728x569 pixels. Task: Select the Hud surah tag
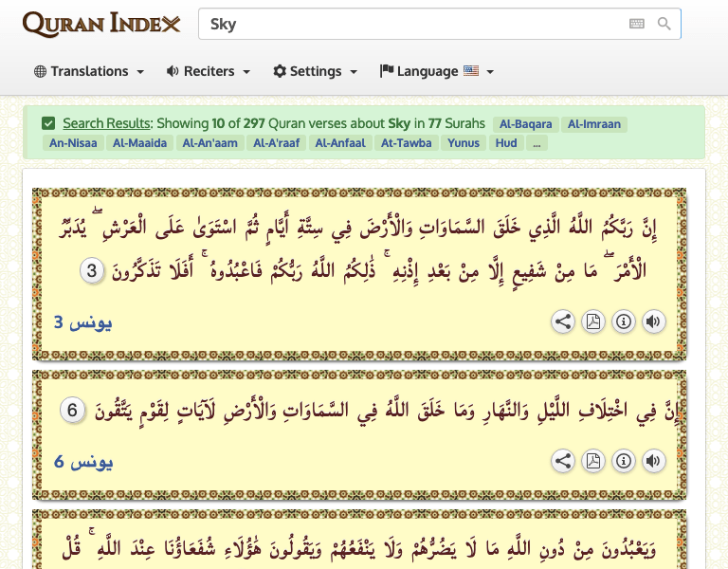point(506,143)
